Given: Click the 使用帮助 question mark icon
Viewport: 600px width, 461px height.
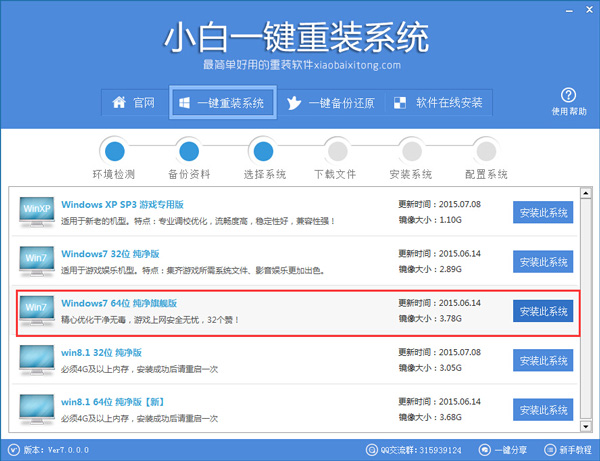Looking at the screenshot, I should (x=563, y=96).
